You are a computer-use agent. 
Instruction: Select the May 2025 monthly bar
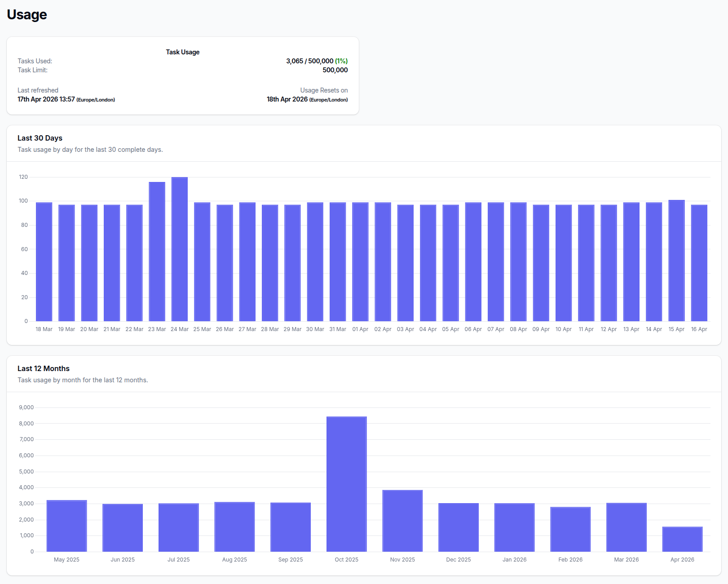tap(66, 526)
